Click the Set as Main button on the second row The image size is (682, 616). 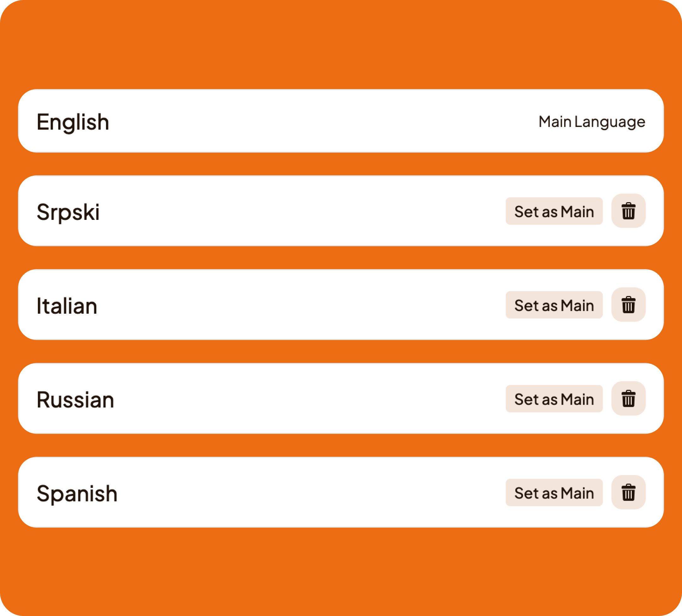pyautogui.click(x=554, y=212)
